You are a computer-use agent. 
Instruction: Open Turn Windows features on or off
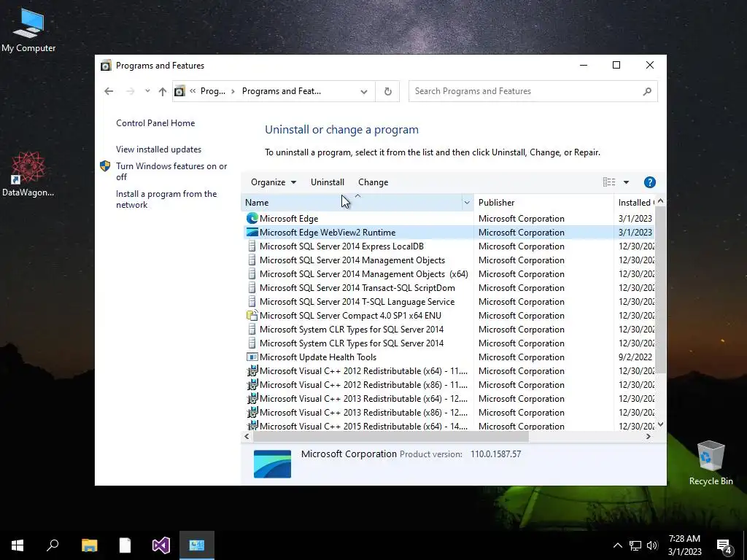click(171, 171)
